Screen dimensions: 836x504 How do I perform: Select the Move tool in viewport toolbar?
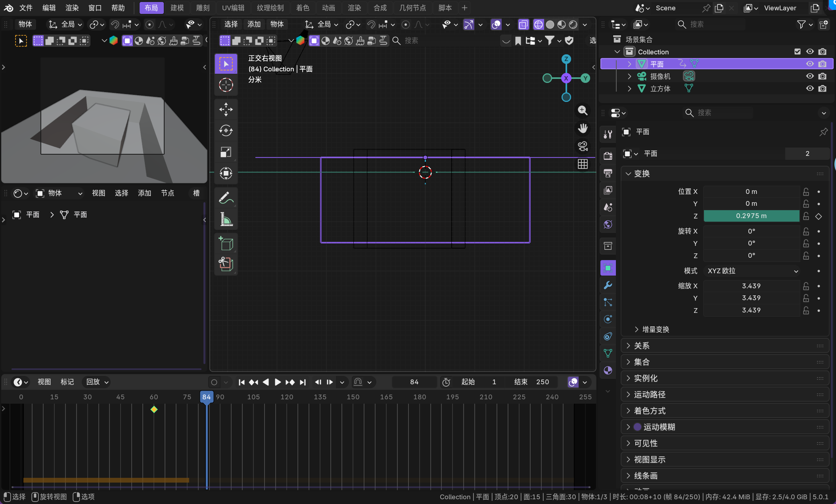point(226,109)
